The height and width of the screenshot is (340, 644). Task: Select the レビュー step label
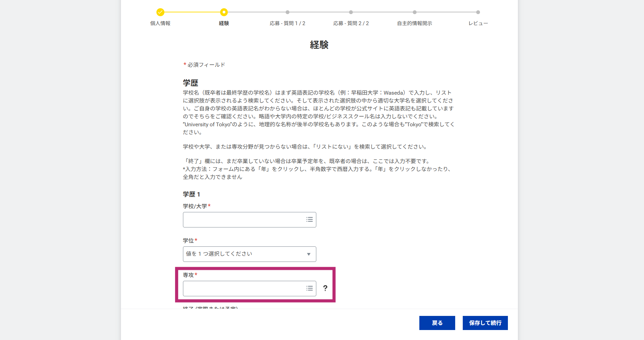coord(478,23)
